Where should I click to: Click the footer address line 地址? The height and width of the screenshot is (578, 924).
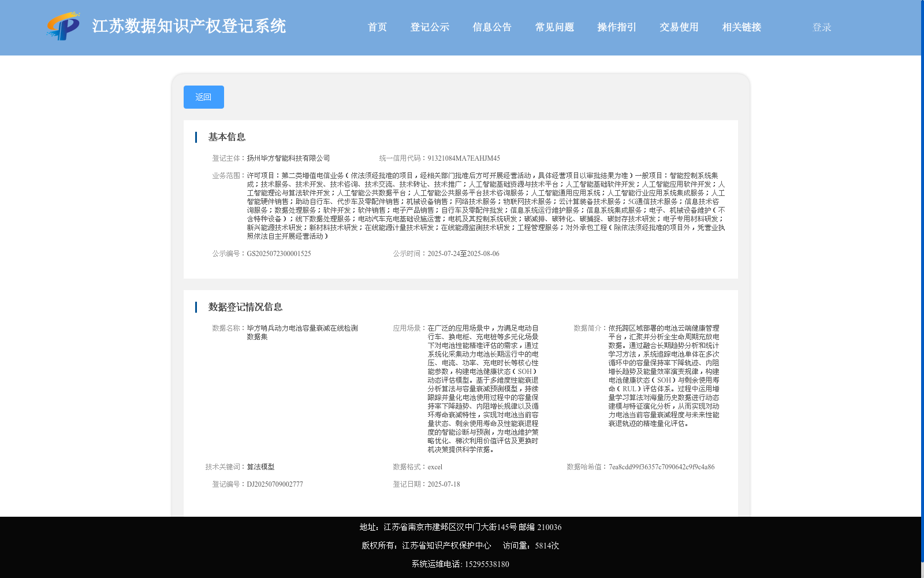click(460, 527)
